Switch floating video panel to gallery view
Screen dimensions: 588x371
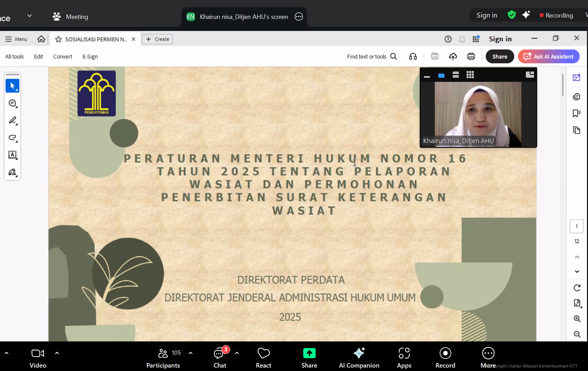[x=470, y=75]
